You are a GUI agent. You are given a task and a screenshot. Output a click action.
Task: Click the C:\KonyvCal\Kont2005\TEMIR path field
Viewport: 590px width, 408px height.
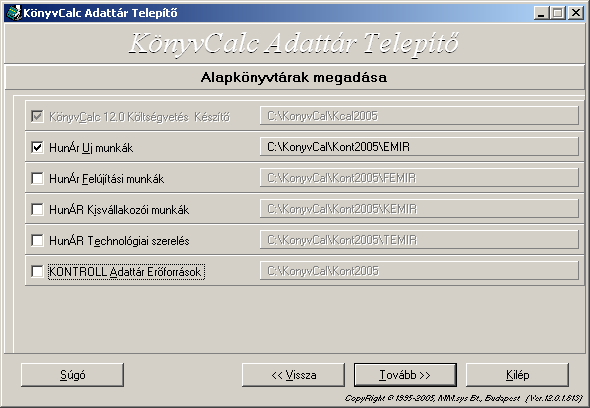coord(419,239)
